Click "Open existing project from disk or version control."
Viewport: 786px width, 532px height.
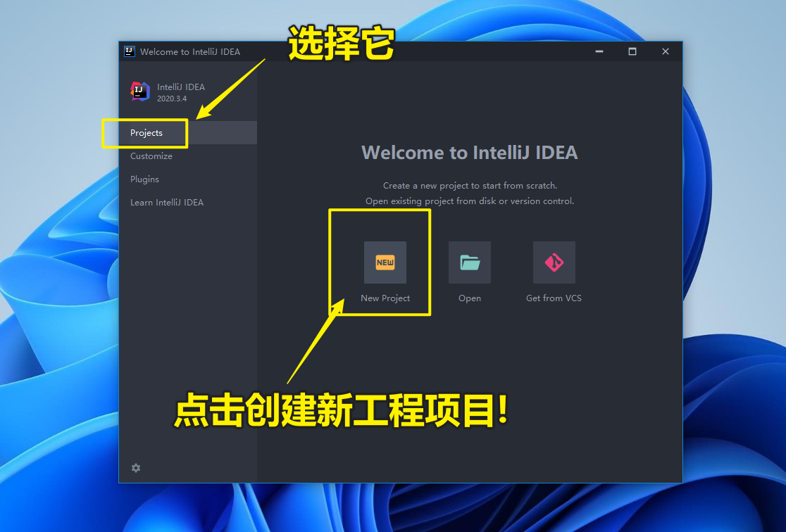tap(470, 201)
